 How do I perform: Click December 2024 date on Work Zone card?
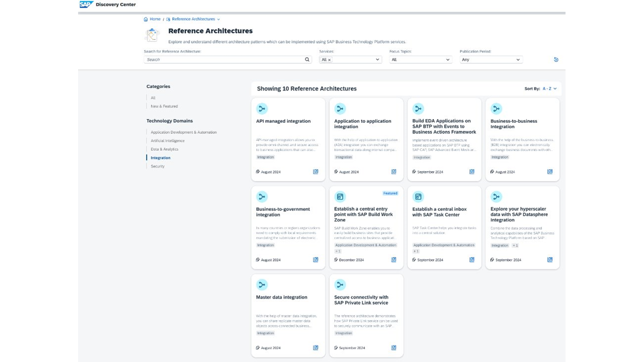(x=351, y=260)
